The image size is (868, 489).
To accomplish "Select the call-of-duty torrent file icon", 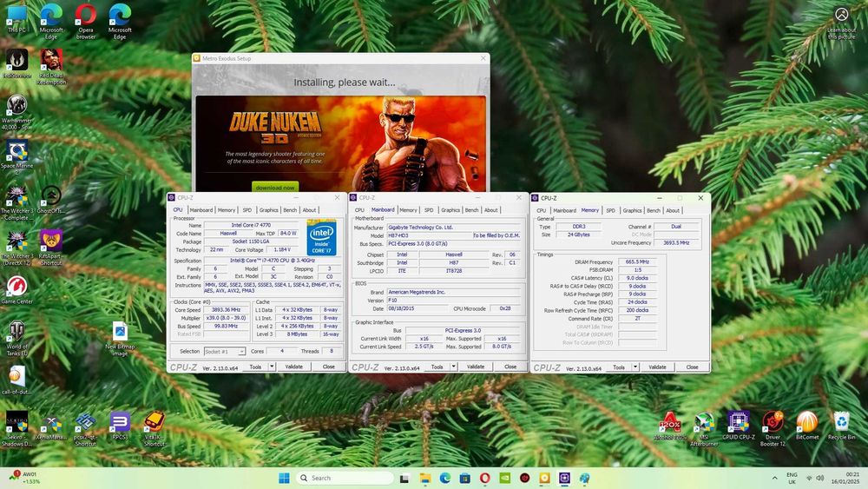I will click(16, 380).
